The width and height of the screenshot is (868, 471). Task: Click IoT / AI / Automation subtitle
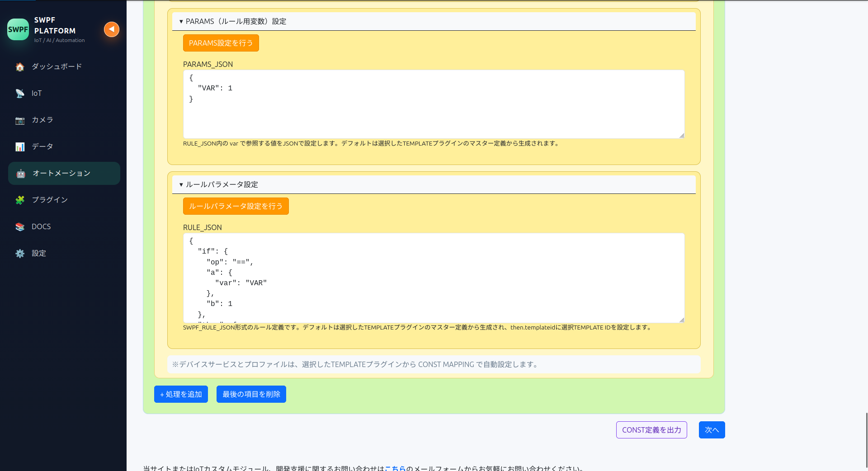click(59, 40)
